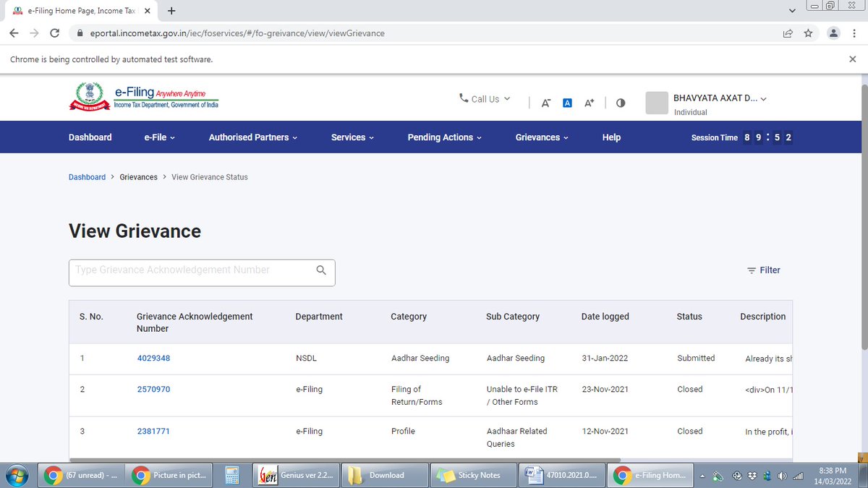Click the NSDL department cell
Image resolution: width=868 pixels, height=488 pixels.
click(x=306, y=359)
